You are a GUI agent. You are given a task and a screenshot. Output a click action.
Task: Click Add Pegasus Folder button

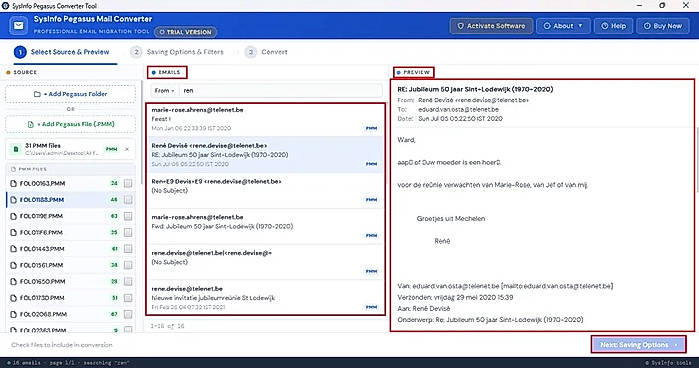point(70,94)
